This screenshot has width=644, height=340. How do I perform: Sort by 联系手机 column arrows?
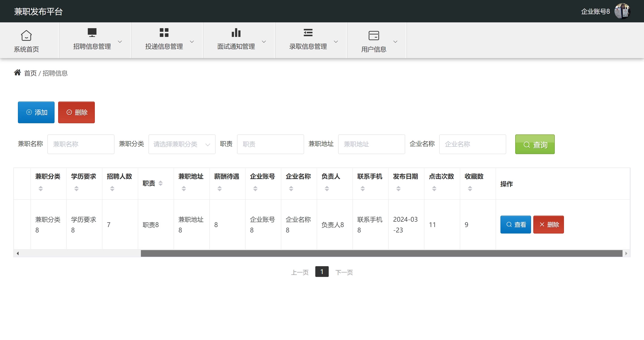(362, 189)
